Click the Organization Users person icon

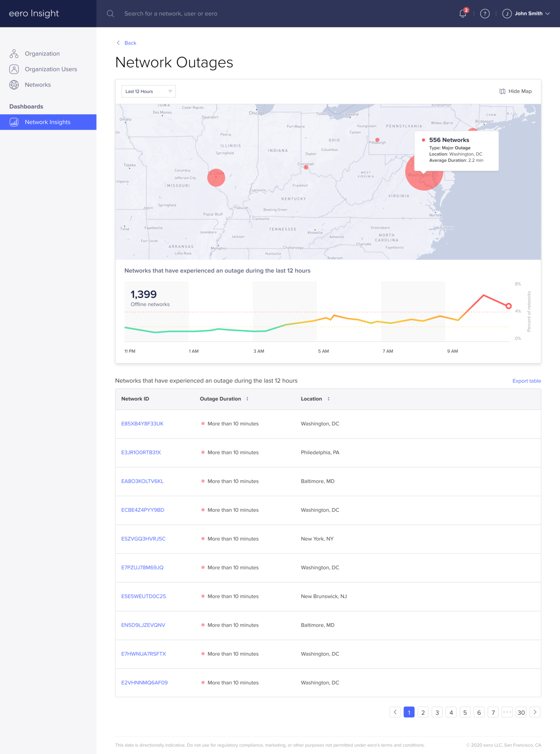click(x=14, y=69)
